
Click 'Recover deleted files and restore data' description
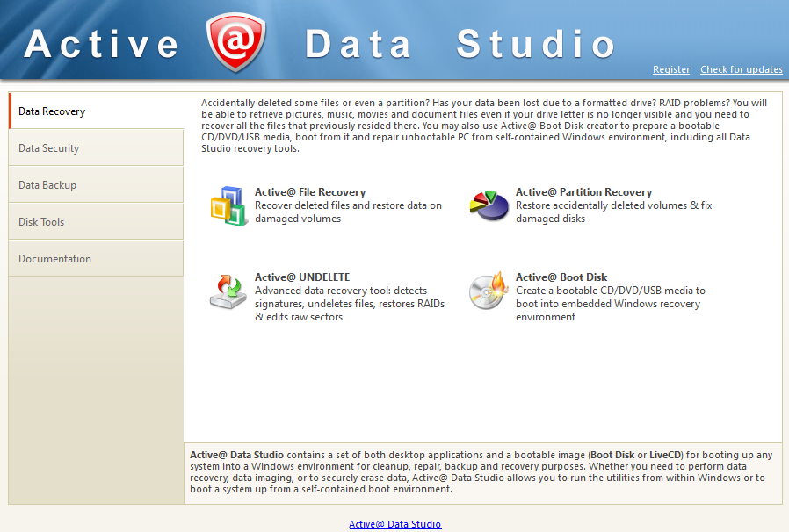pyautogui.click(x=348, y=212)
